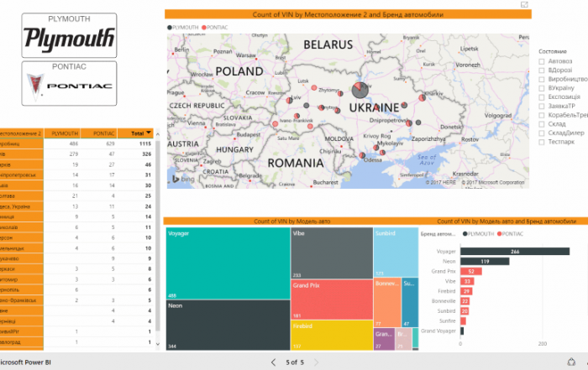This screenshot has width=588, height=370.
Task: Click the Bonneville bar showing 22
Action: coord(465,301)
